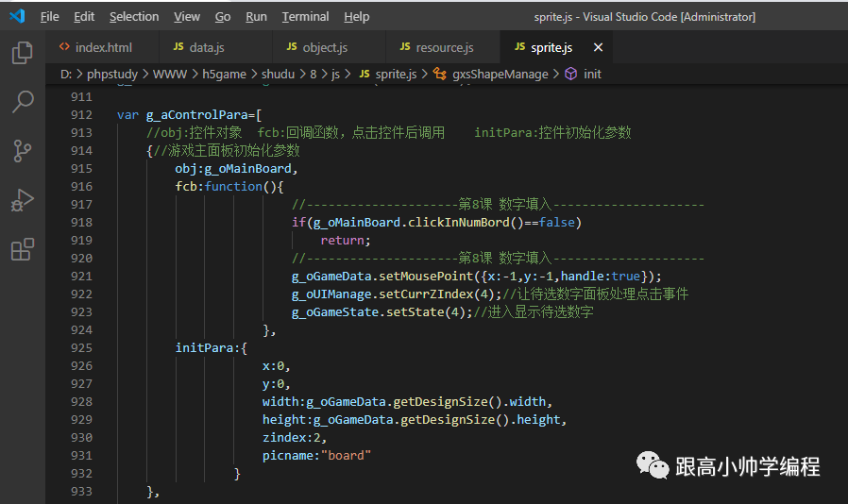Open the Terminal menu
The width and height of the screenshot is (848, 504).
305,17
